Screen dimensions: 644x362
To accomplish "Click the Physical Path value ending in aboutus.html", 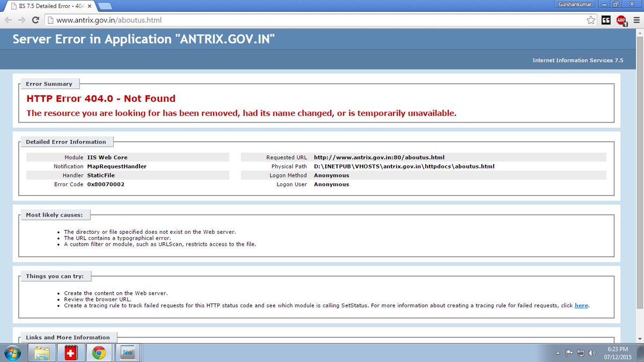I will pos(404,166).
